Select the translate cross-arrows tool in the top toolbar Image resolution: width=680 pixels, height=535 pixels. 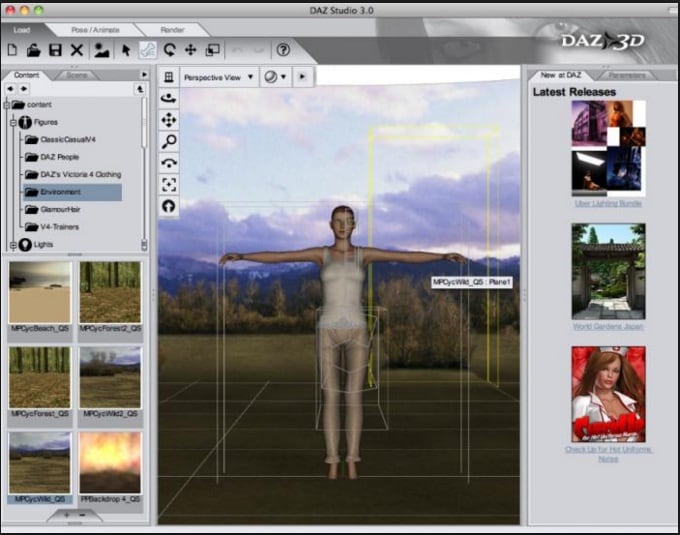click(191, 50)
